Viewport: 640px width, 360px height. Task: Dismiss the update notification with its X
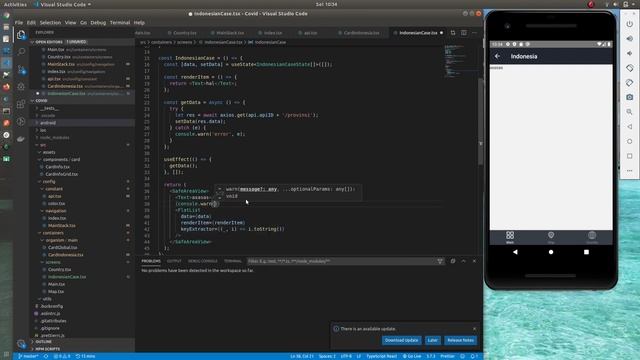(474, 329)
